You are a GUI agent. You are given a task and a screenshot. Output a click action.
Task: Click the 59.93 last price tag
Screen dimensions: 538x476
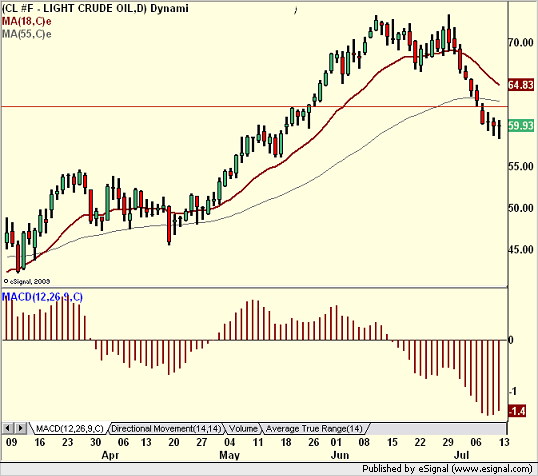(521, 126)
